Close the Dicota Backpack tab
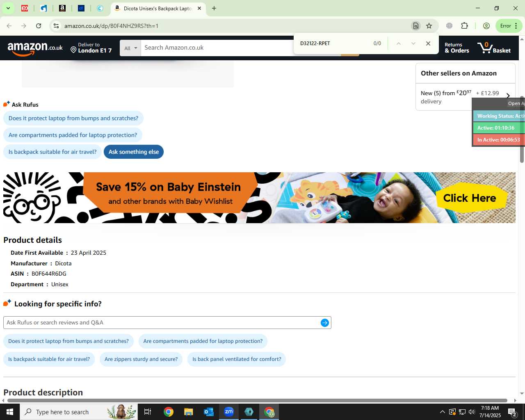The image size is (525, 420). pos(199,8)
